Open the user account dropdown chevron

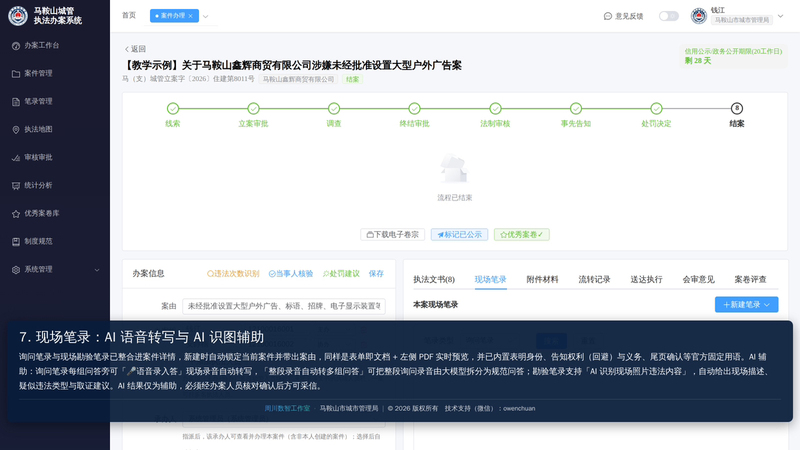click(x=781, y=16)
